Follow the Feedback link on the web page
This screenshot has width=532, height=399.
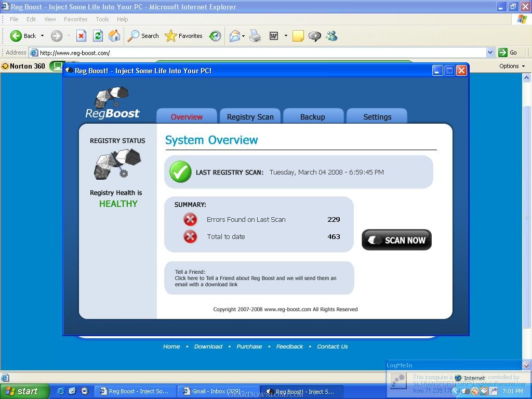click(x=289, y=347)
